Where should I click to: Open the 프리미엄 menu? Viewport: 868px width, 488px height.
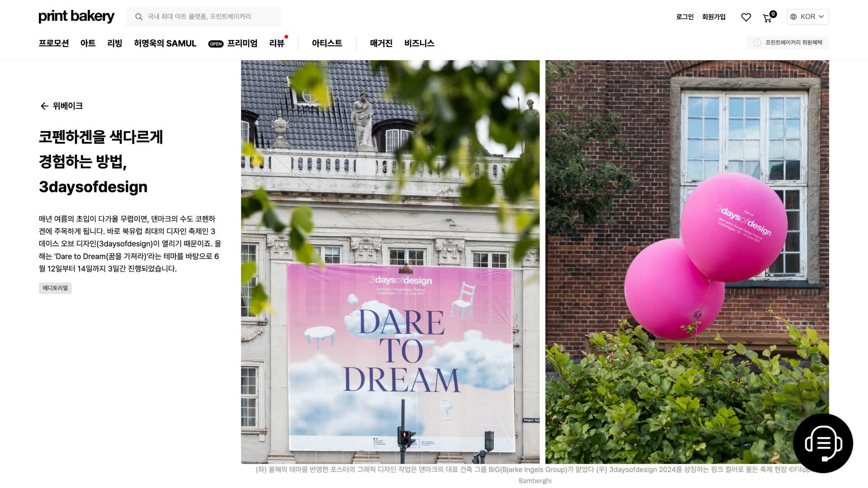[x=242, y=43]
